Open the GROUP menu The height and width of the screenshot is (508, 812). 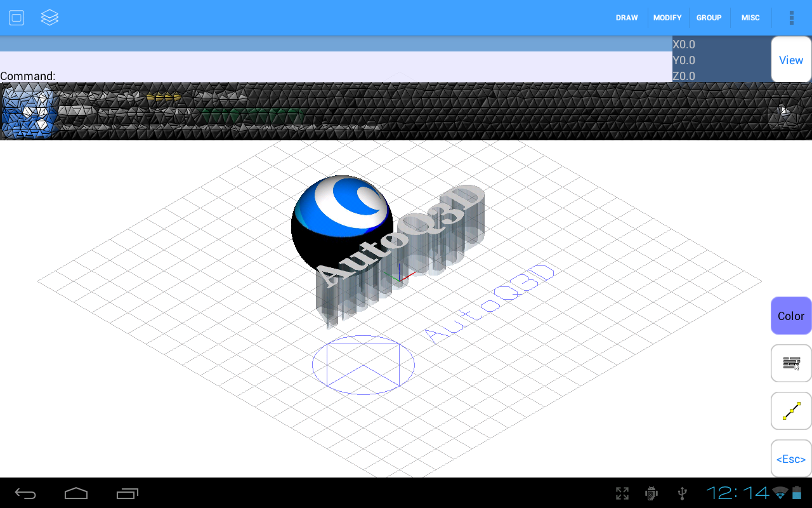tap(709, 18)
